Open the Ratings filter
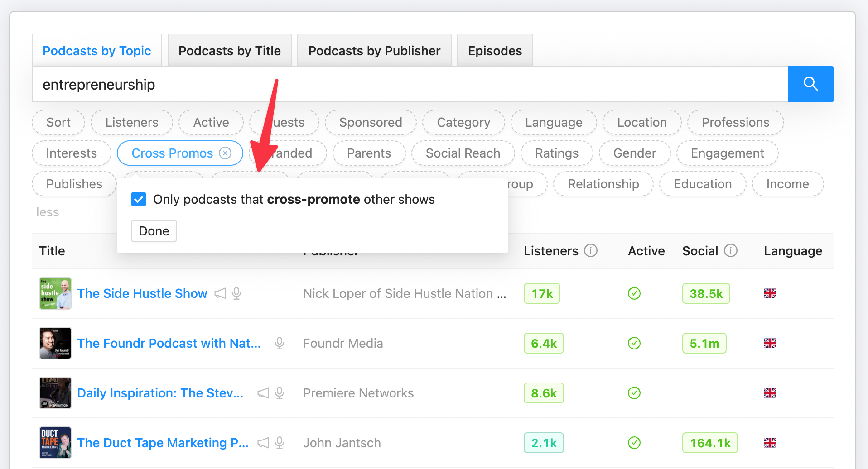The height and width of the screenshot is (469, 868). [557, 153]
